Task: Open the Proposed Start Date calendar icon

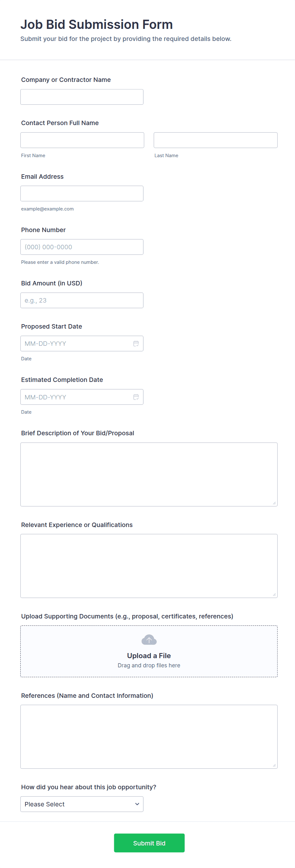Action: [136, 344]
